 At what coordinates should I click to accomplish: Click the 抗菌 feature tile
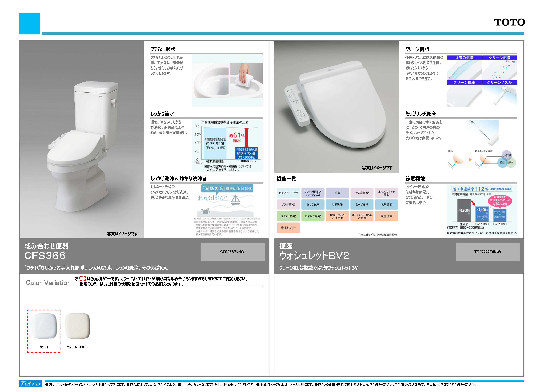point(337,193)
